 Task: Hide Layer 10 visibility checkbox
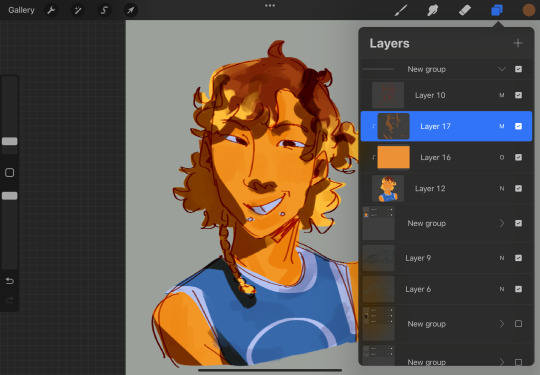pyautogui.click(x=518, y=95)
